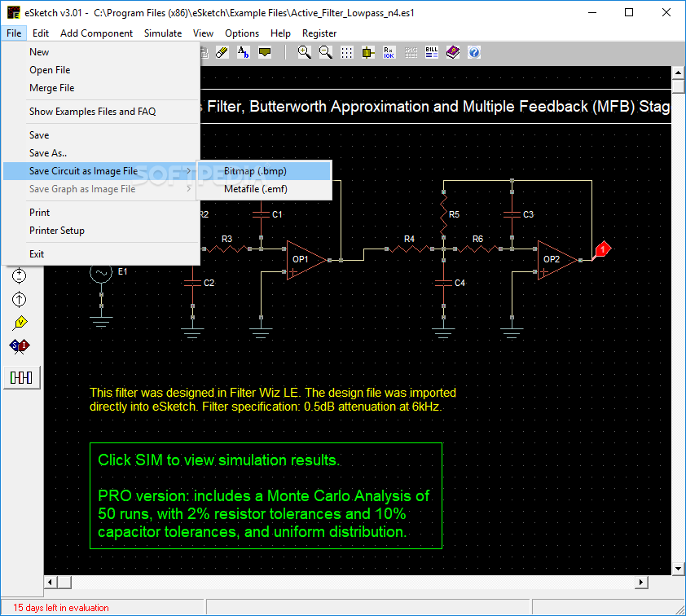Click the yellow numbered pin component icon

click(x=368, y=52)
